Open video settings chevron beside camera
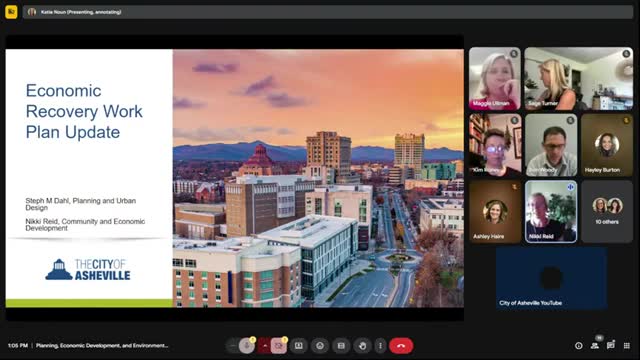This screenshot has height=360, width=640. point(264,346)
